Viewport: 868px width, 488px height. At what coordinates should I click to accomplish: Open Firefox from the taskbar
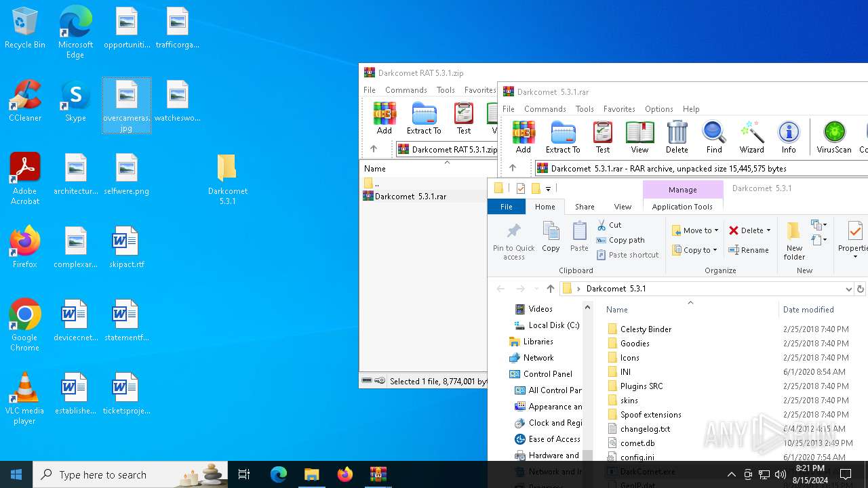tap(344, 474)
